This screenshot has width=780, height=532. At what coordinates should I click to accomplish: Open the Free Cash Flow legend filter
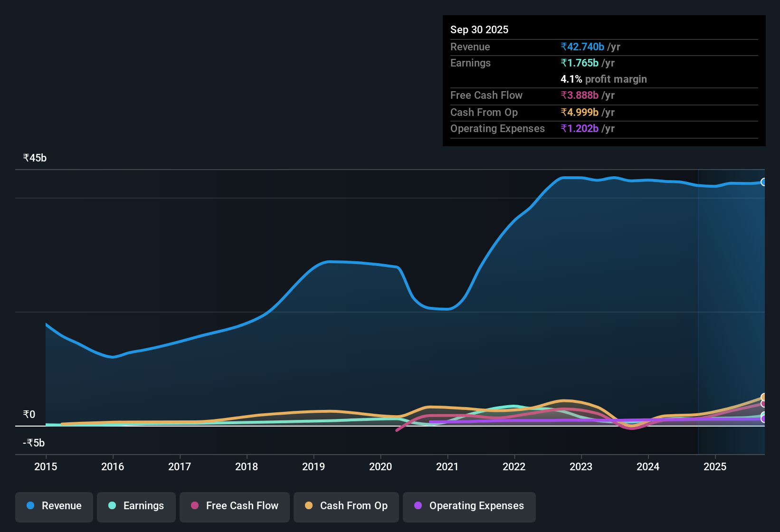234,506
